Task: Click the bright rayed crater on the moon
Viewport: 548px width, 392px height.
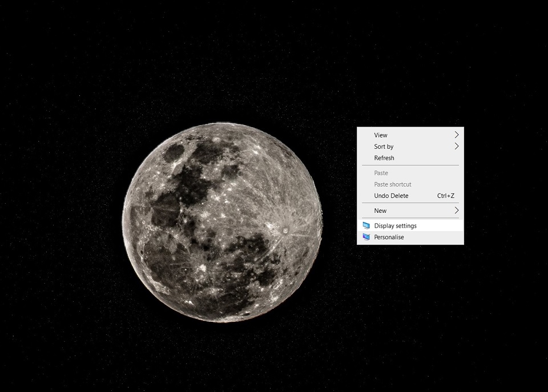Action: tap(285, 231)
